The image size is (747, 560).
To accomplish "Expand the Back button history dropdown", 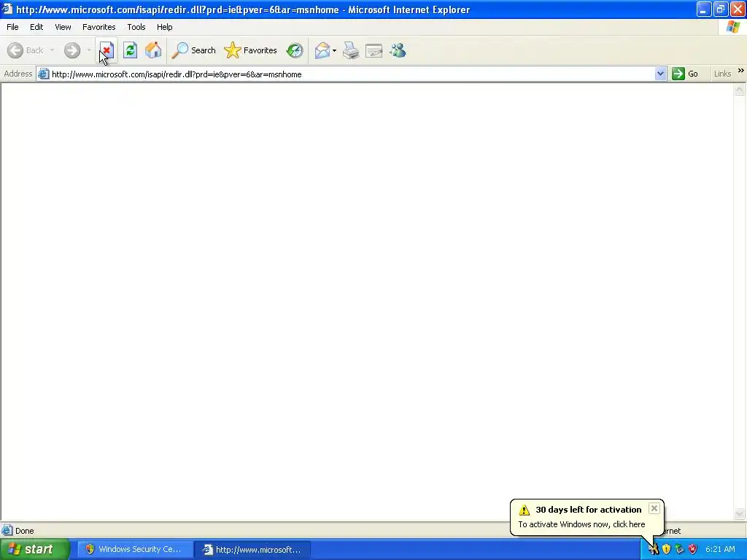I will [52, 50].
